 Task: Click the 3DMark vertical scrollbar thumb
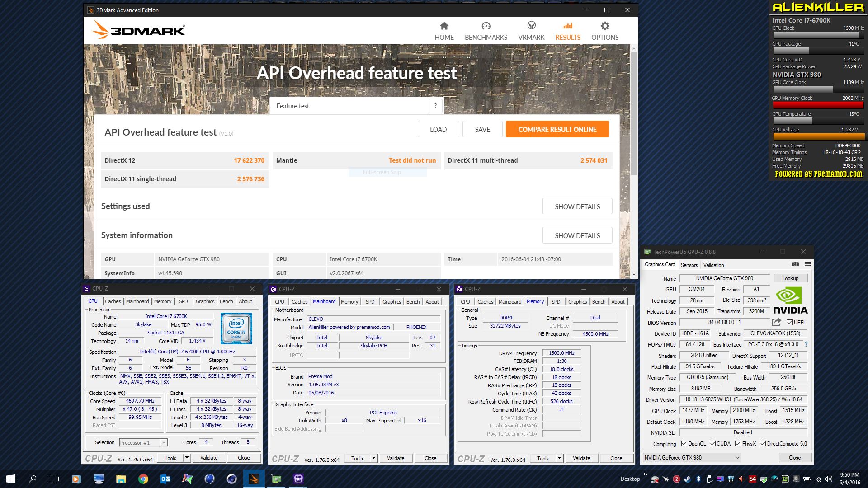(634, 113)
